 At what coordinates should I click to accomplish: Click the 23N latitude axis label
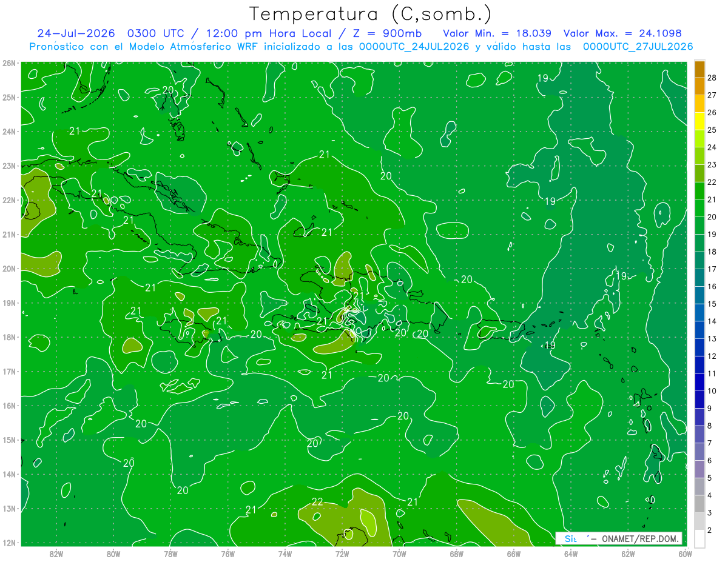coord(9,166)
